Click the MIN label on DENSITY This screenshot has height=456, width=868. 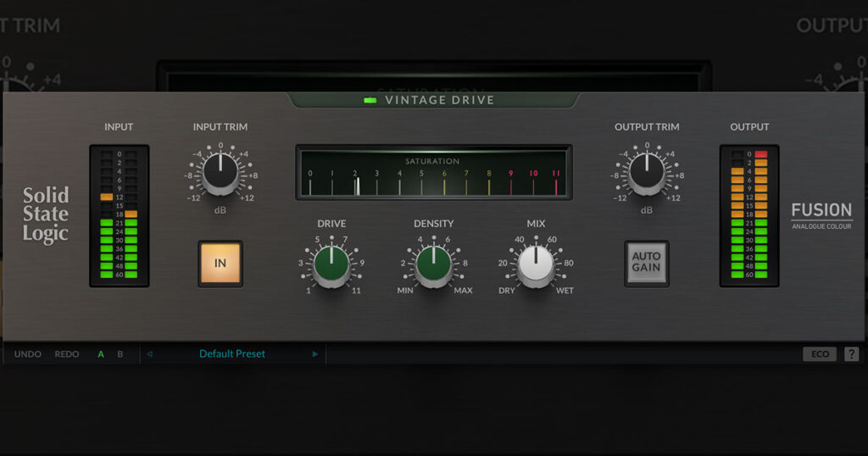coord(405,291)
